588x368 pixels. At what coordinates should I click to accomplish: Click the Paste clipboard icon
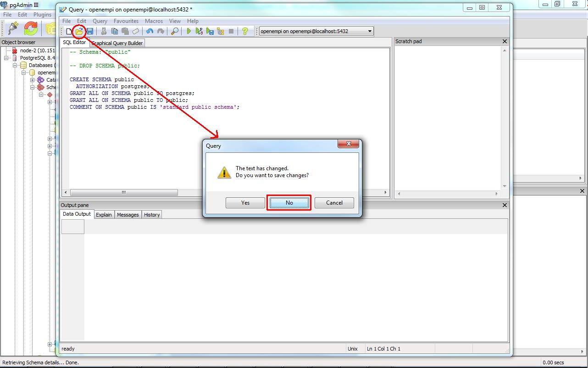pos(125,31)
